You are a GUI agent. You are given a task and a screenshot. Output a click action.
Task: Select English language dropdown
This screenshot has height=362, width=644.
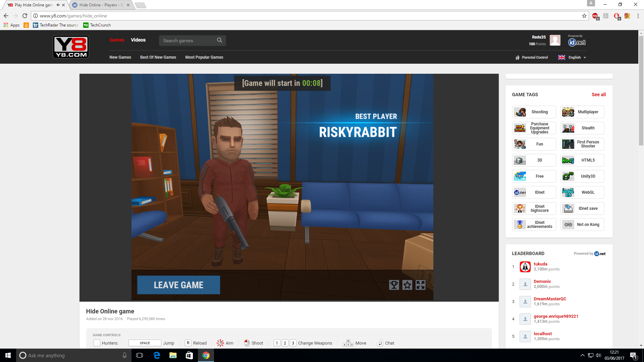tap(573, 57)
